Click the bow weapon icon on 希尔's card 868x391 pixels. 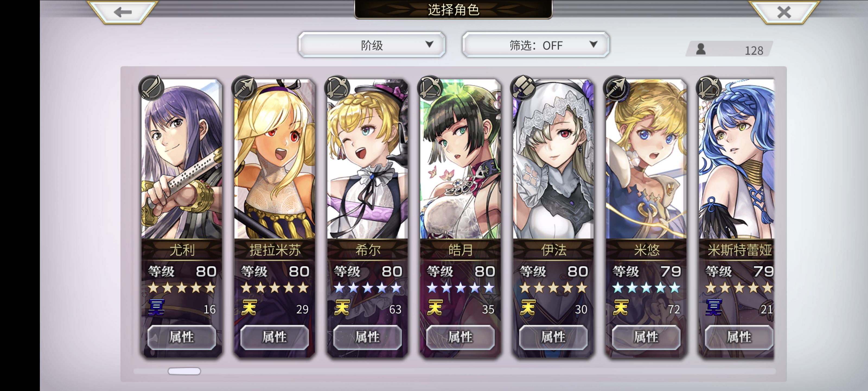click(x=337, y=88)
